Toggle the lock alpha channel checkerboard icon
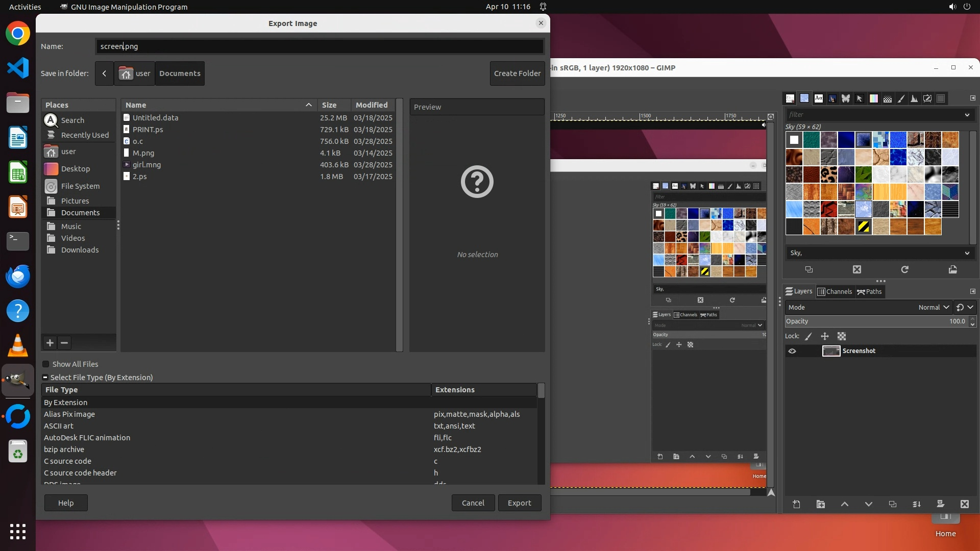 click(842, 336)
